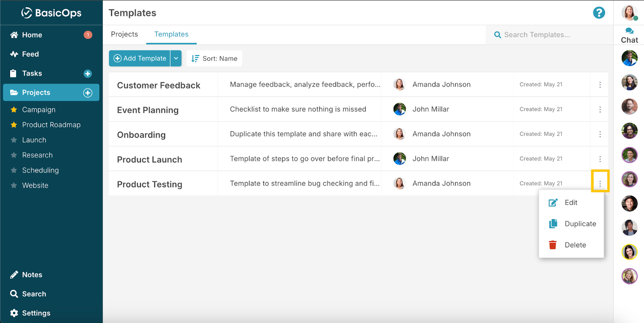Image resolution: width=644 pixels, height=323 pixels.
Task: Open the help question mark icon
Action: click(x=599, y=13)
